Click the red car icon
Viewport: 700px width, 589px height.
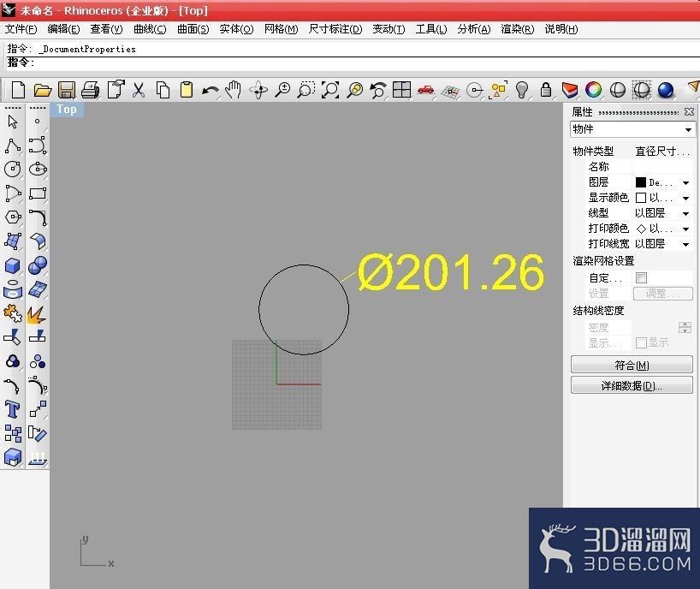point(426,90)
